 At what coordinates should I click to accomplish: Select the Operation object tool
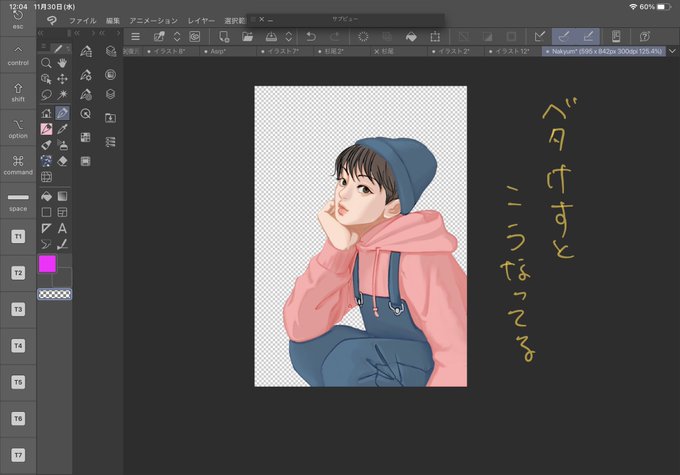[x=46, y=79]
